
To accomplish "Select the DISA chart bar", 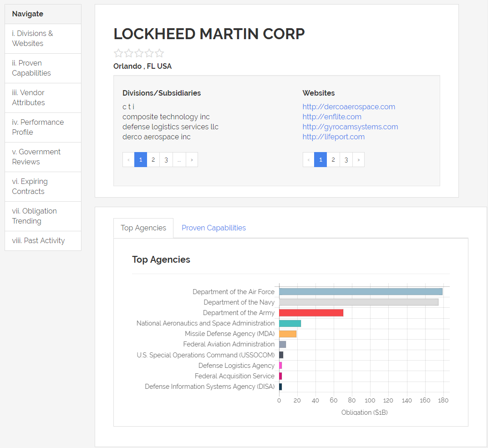I will (280, 387).
